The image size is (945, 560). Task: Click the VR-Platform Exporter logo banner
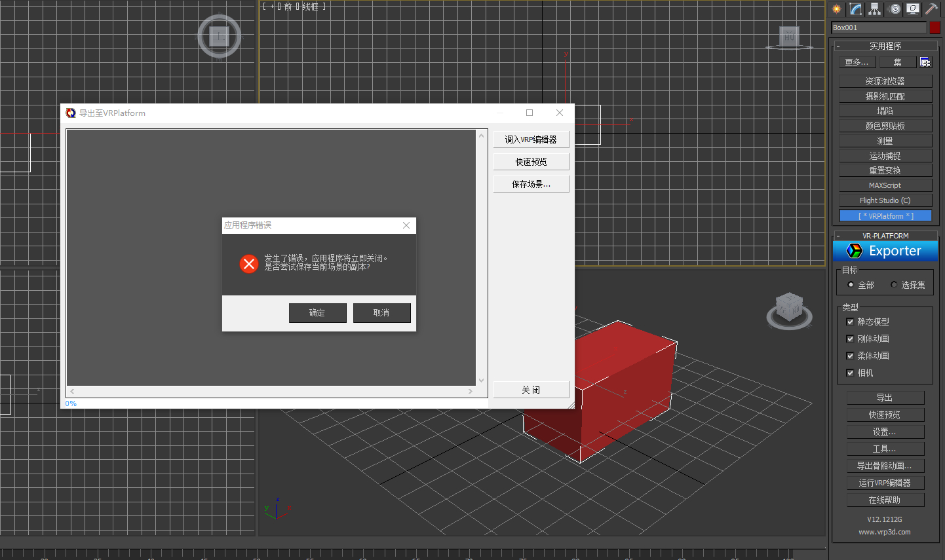pyautogui.click(x=885, y=251)
